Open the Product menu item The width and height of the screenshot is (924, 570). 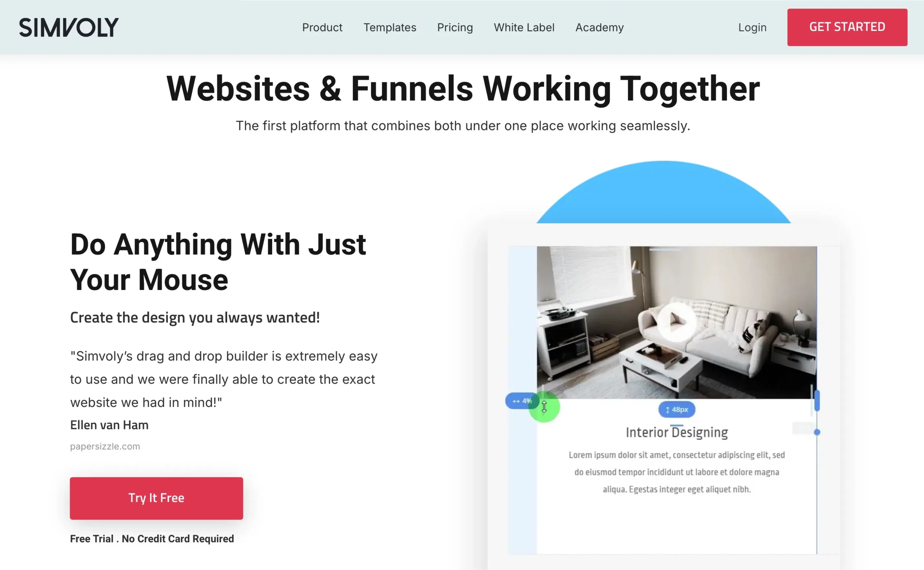point(322,28)
